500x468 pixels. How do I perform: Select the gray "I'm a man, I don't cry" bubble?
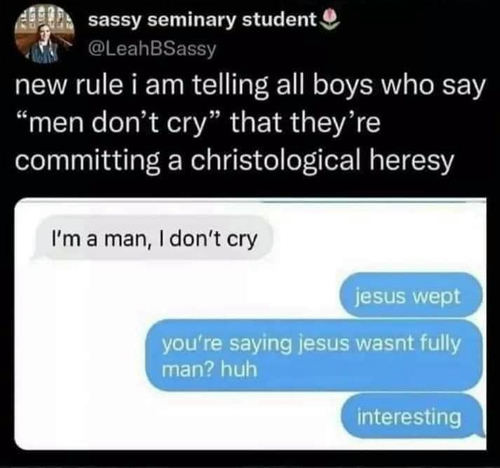pos(153,238)
